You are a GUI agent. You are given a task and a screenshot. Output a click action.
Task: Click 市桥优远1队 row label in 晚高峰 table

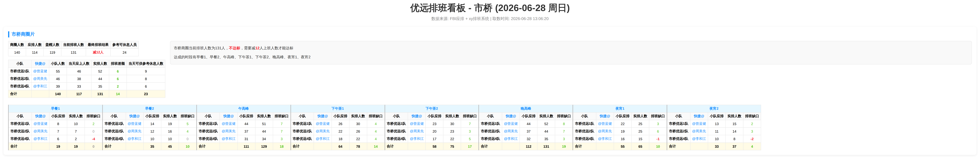point(490,124)
